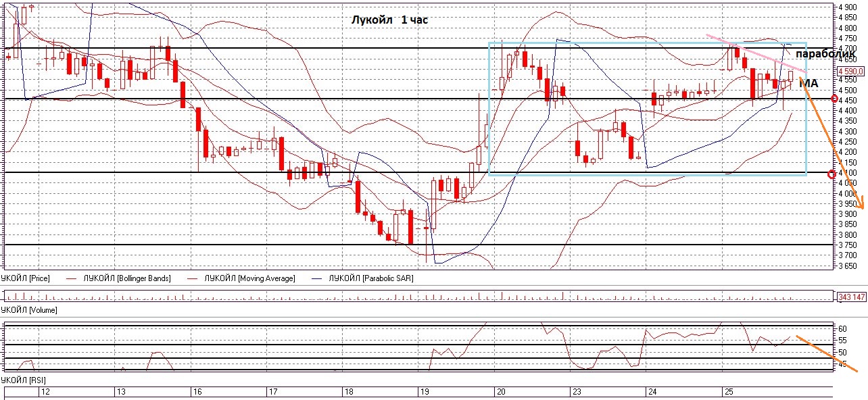Click date label 18 on time axis
This screenshot has height=400, width=868.
pos(348,392)
